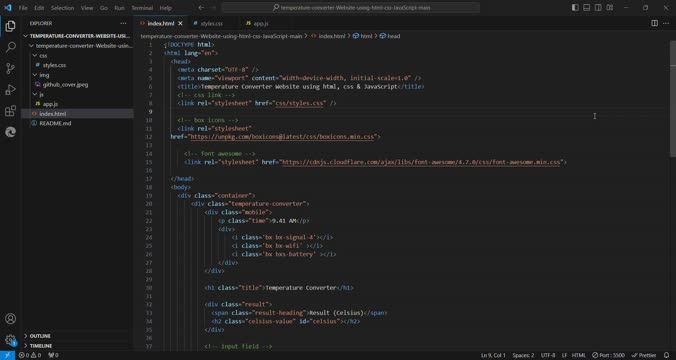The image size is (676, 360).
Task: Click the Split Editor Right icon
Action: (654, 23)
